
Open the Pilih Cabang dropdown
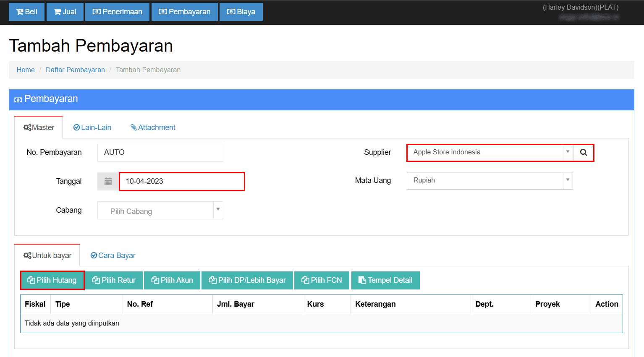[160, 211]
